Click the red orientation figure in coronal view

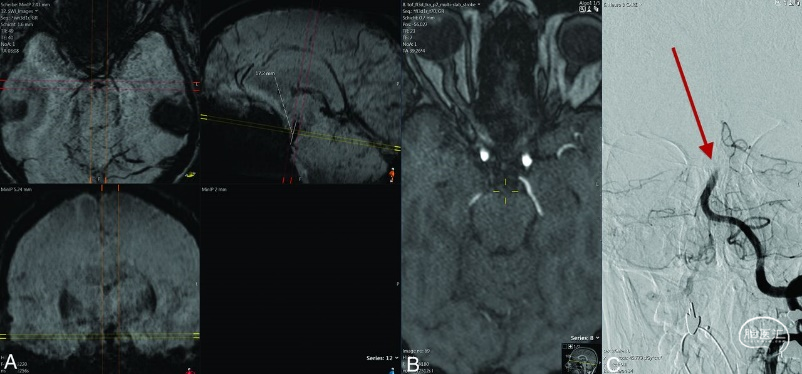click(x=191, y=370)
